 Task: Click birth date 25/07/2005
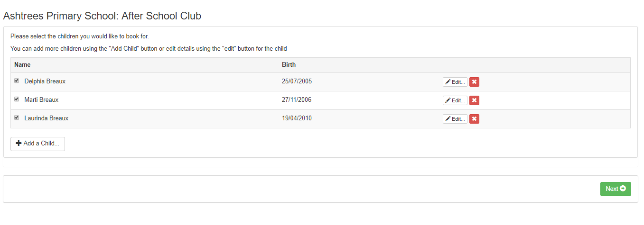click(x=297, y=81)
